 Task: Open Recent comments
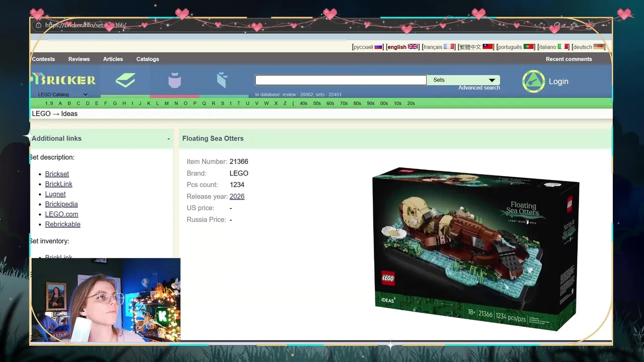[569, 59]
